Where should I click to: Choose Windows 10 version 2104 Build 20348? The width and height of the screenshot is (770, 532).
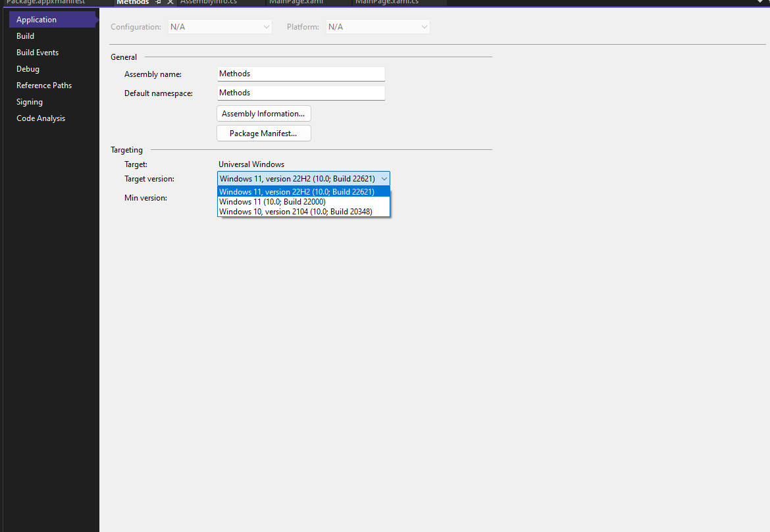(303, 212)
